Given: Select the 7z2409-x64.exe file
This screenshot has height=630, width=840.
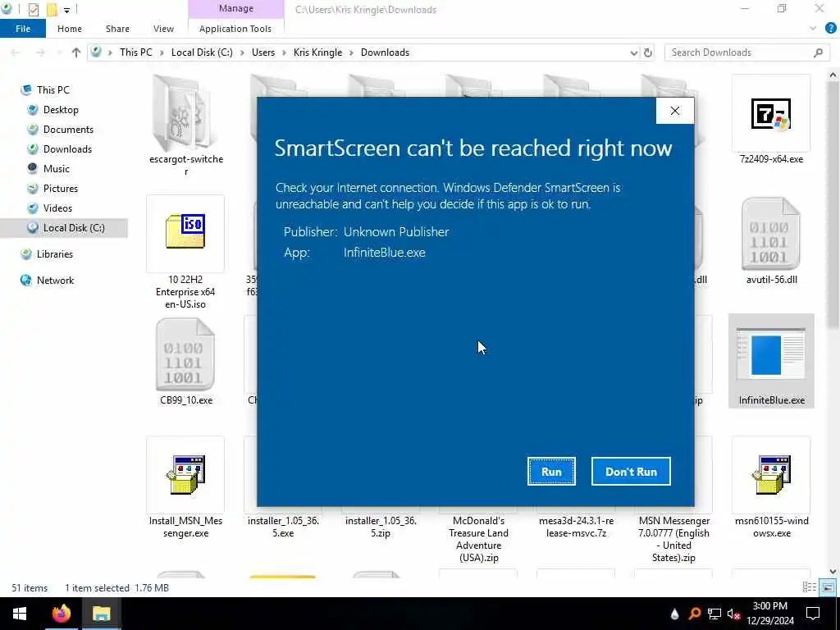Looking at the screenshot, I should pos(771,120).
